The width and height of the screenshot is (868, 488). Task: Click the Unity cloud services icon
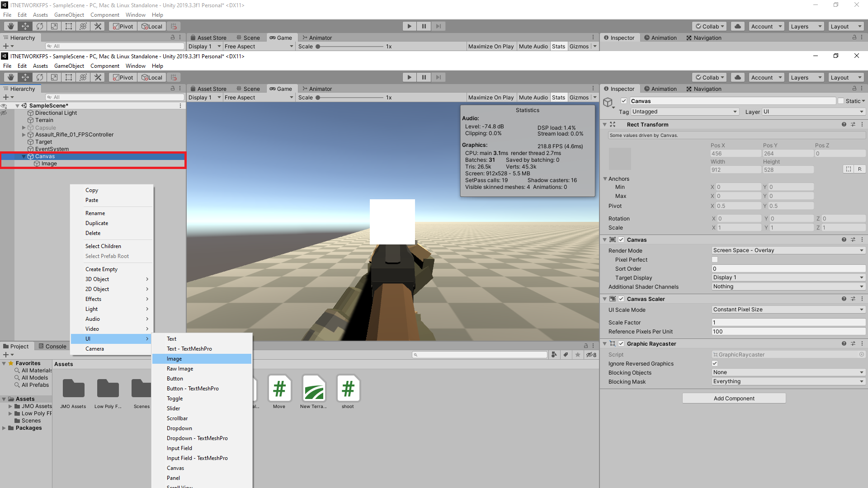(x=737, y=77)
